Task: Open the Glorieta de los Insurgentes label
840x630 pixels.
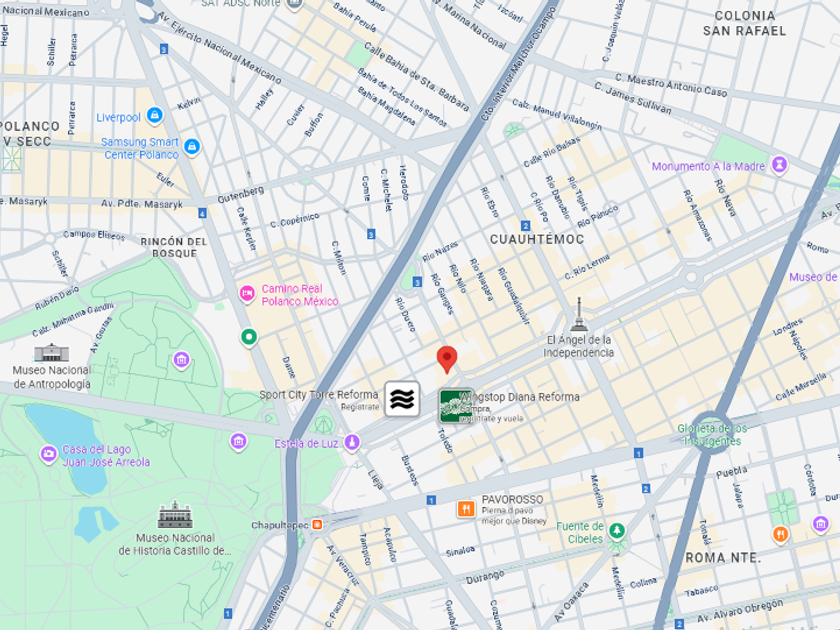Action: pyautogui.click(x=712, y=434)
